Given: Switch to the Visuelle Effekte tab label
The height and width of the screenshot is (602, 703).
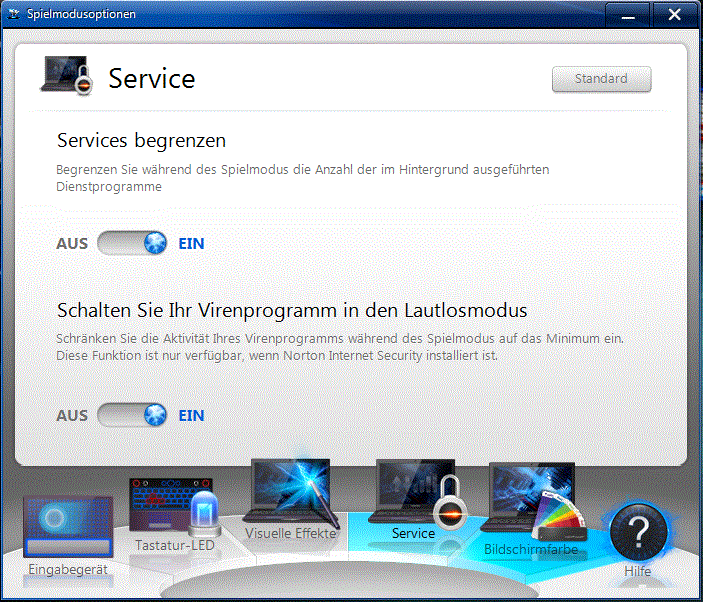Looking at the screenshot, I should 291,533.
